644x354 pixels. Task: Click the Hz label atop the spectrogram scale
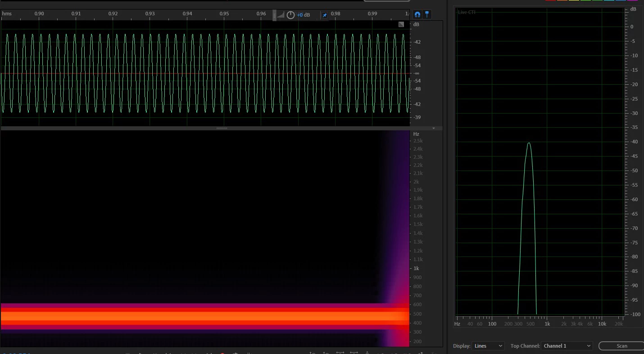pyautogui.click(x=416, y=134)
